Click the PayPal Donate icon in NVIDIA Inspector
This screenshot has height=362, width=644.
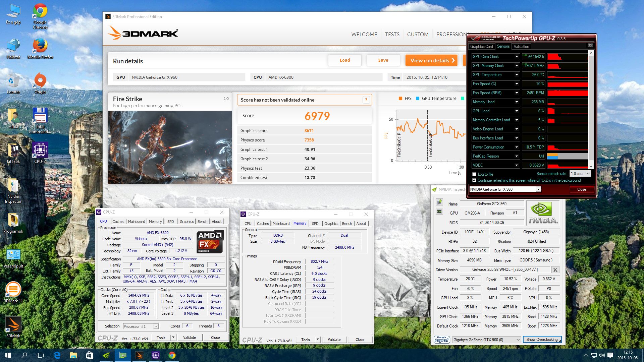click(x=442, y=340)
